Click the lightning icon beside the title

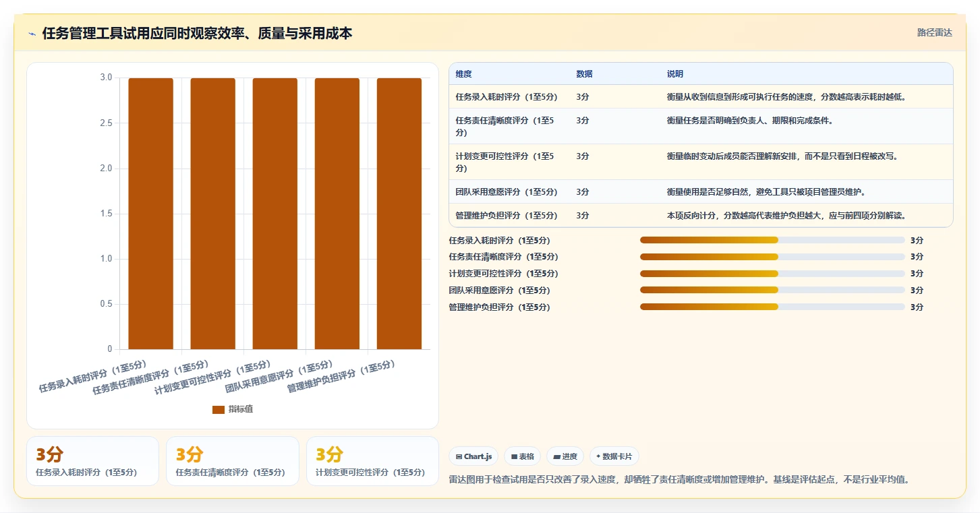(32, 34)
